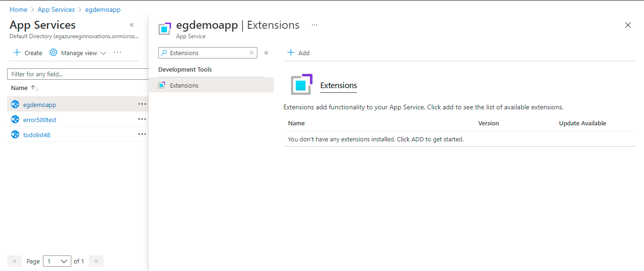This screenshot has height=271, width=644.
Task: Click egdemoapp breadcrumb link
Action: tap(103, 9)
